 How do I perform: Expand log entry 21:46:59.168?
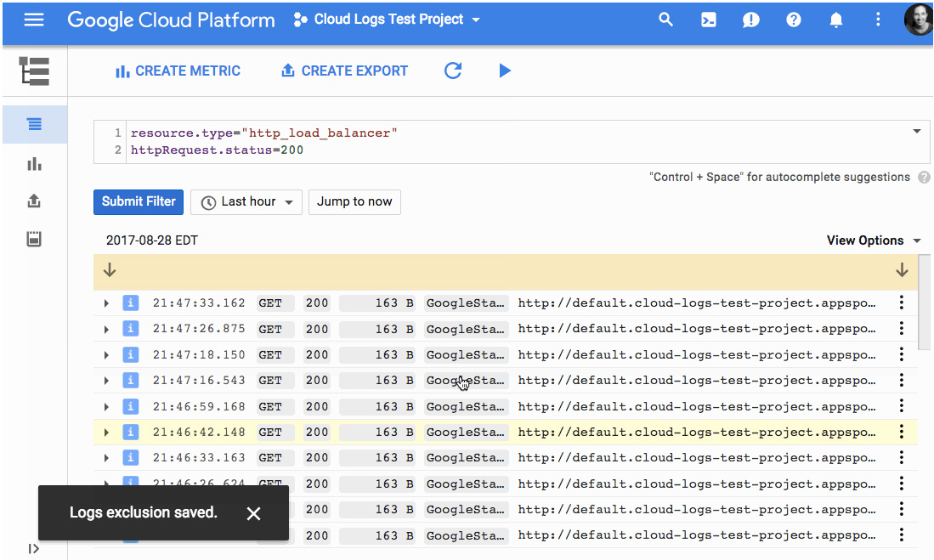pyautogui.click(x=106, y=407)
